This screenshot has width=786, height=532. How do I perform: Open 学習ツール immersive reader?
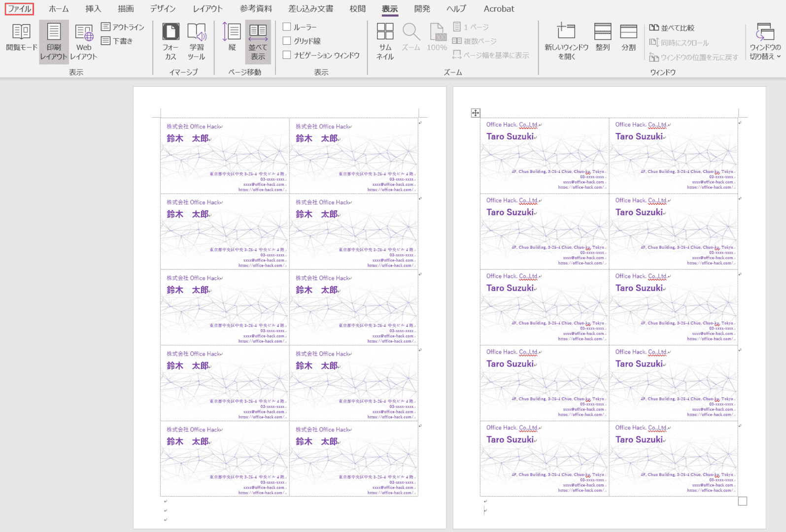point(196,42)
